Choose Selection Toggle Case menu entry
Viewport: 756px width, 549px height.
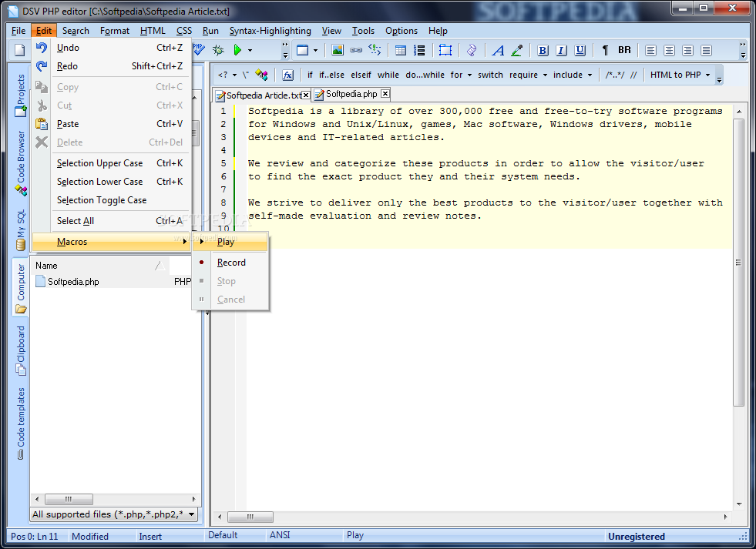click(x=112, y=200)
